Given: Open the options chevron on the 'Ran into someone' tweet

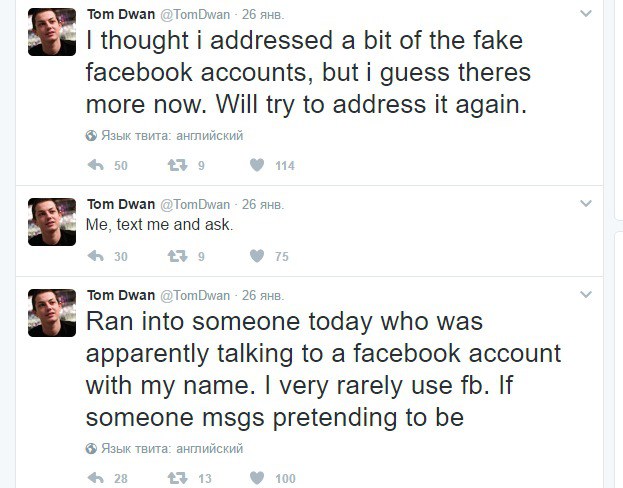Looking at the screenshot, I should coord(587,295).
